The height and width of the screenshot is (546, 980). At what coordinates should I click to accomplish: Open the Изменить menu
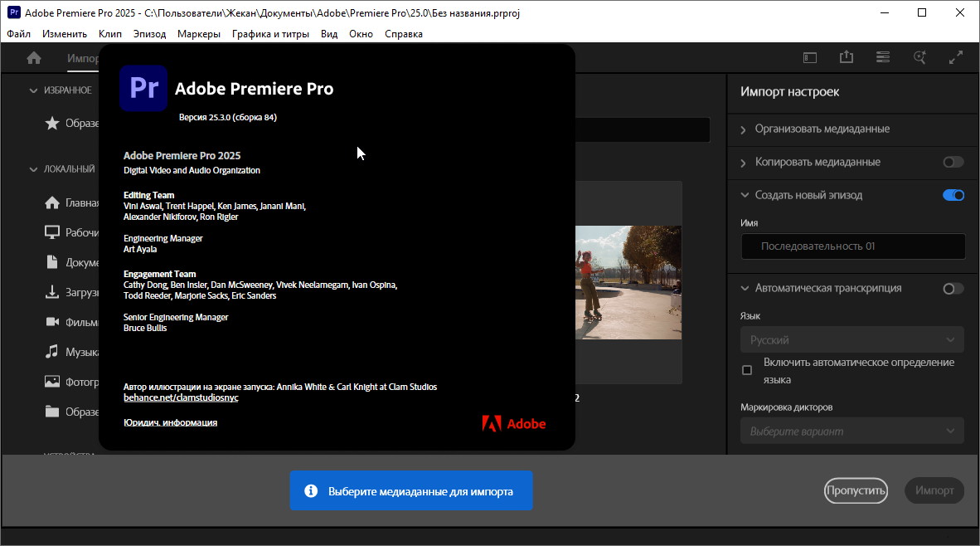65,34
